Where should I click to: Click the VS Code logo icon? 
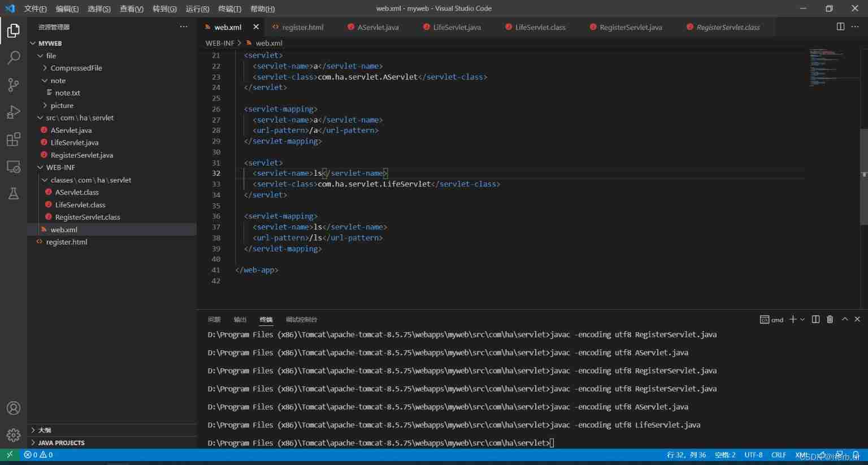(10, 8)
